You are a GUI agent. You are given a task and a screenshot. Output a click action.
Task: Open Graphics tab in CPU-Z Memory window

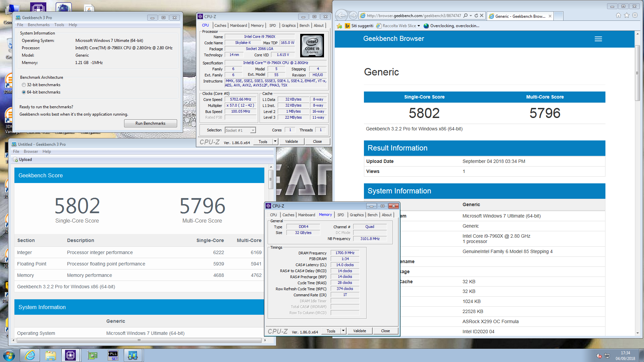click(357, 215)
